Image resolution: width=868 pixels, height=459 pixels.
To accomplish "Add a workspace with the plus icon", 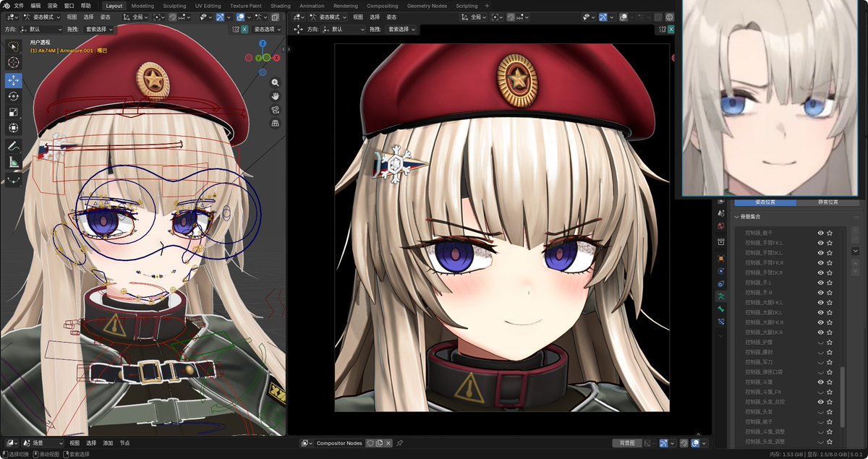I will pyautogui.click(x=487, y=5).
